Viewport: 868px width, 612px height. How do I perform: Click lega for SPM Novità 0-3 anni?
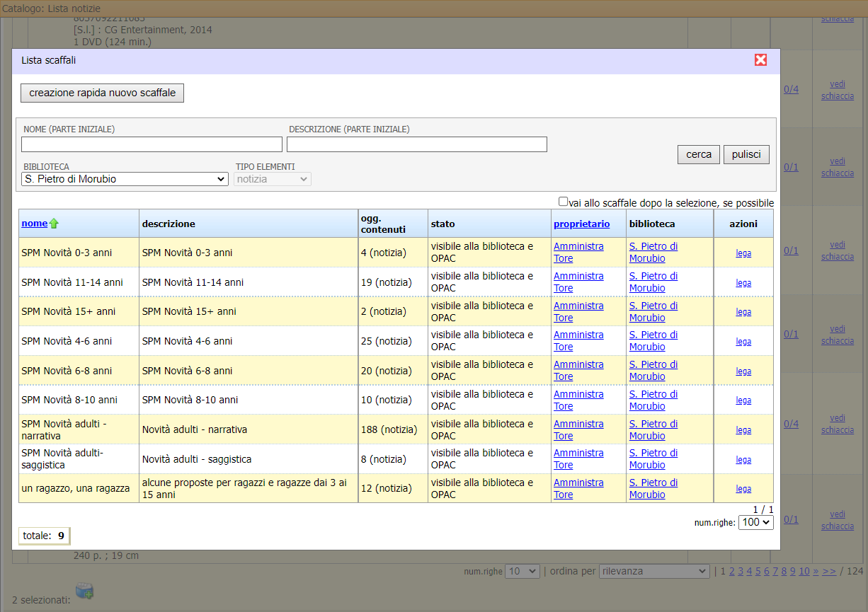click(x=743, y=253)
